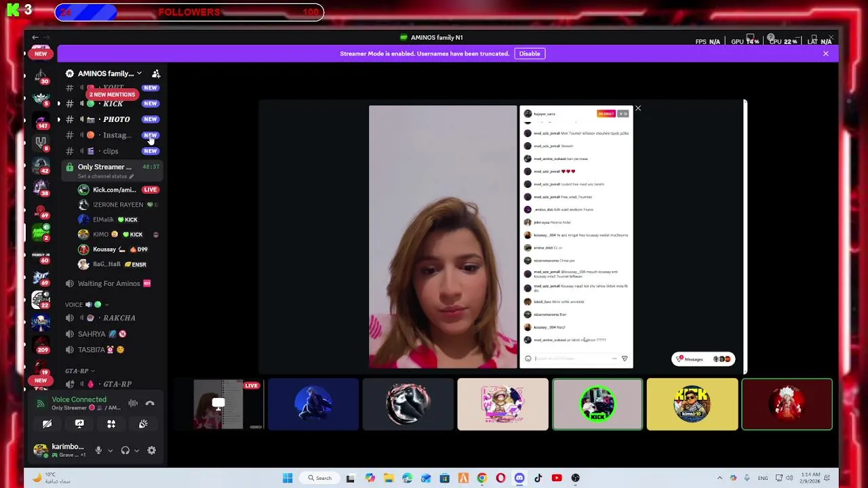The width and height of the screenshot is (868, 488).
Task: Mute the microphone
Action: [x=98, y=450]
